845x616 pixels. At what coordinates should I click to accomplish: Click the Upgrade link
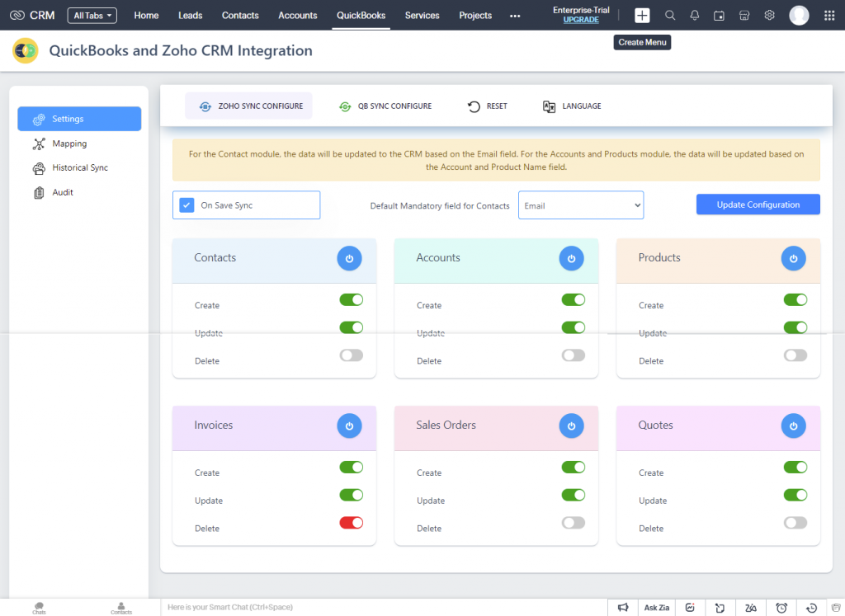click(x=581, y=20)
